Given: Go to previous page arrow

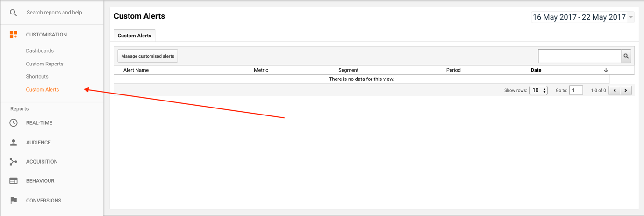Looking at the screenshot, I should 615,90.
